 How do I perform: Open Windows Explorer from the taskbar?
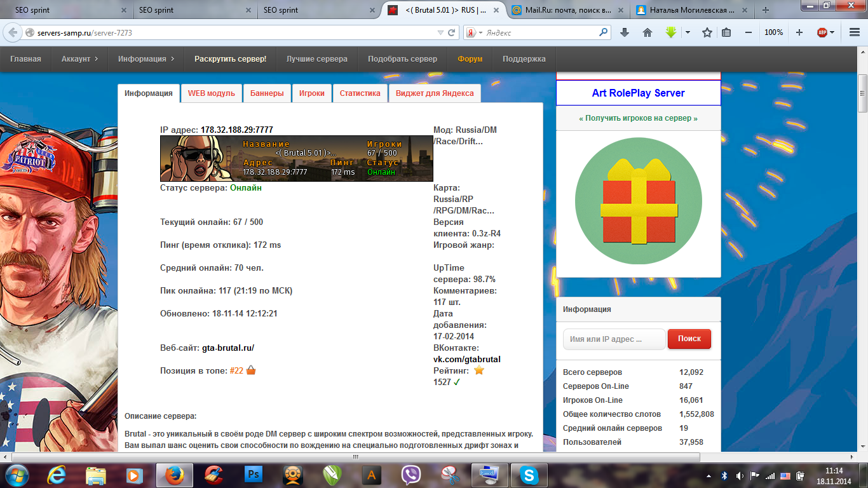96,475
